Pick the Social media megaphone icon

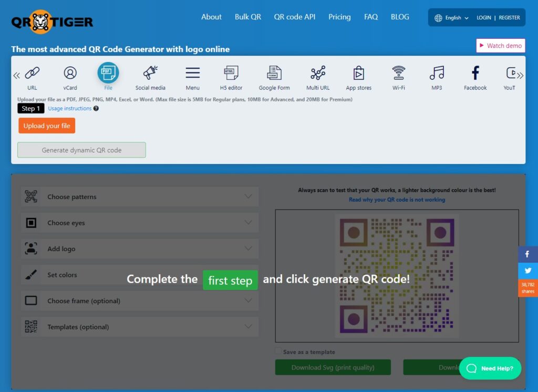[150, 73]
